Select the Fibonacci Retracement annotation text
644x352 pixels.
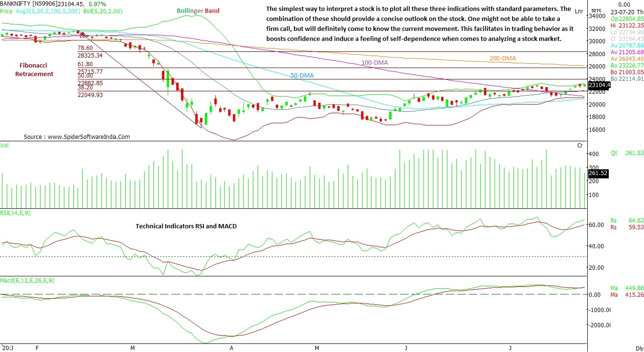(x=34, y=69)
